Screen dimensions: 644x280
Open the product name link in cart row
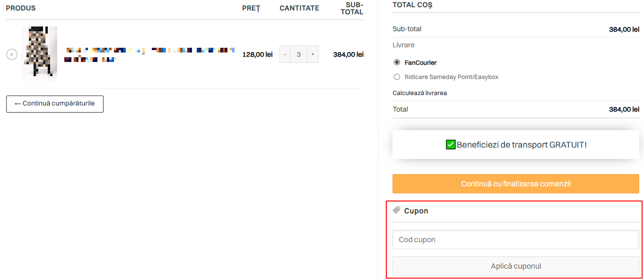tap(149, 54)
